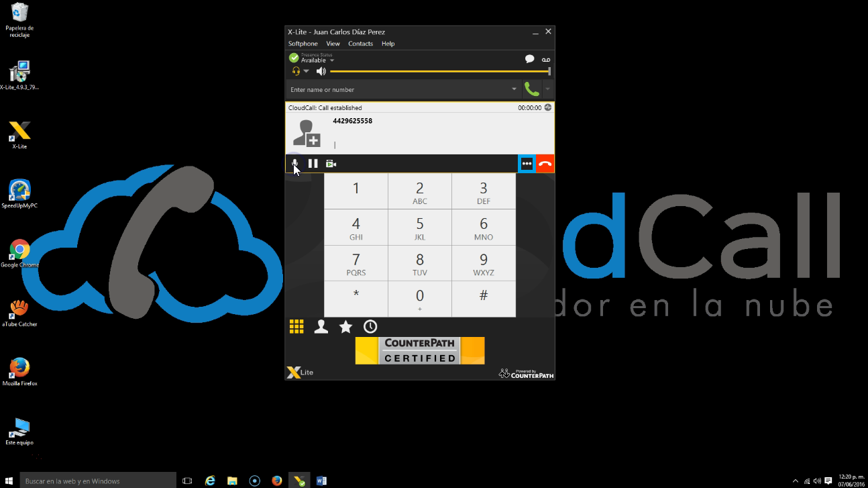
Task: Click the green presence status checkmark icon
Action: coord(294,58)
